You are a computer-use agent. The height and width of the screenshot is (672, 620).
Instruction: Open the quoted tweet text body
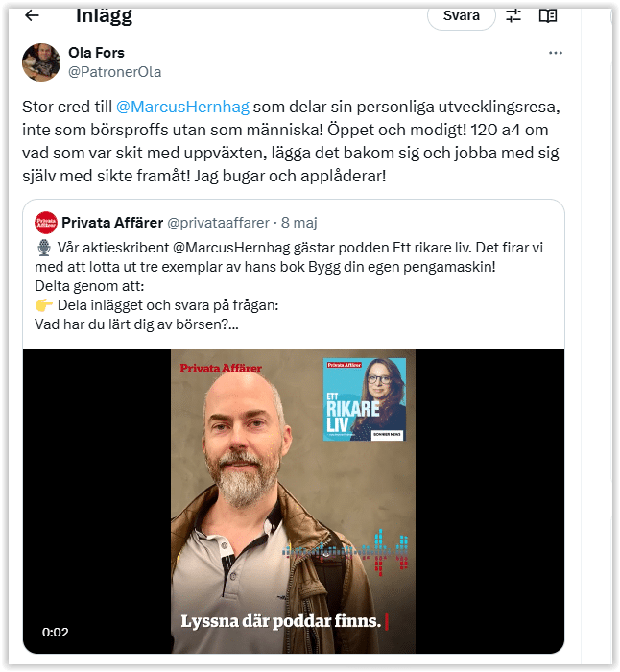pos(289,286)
